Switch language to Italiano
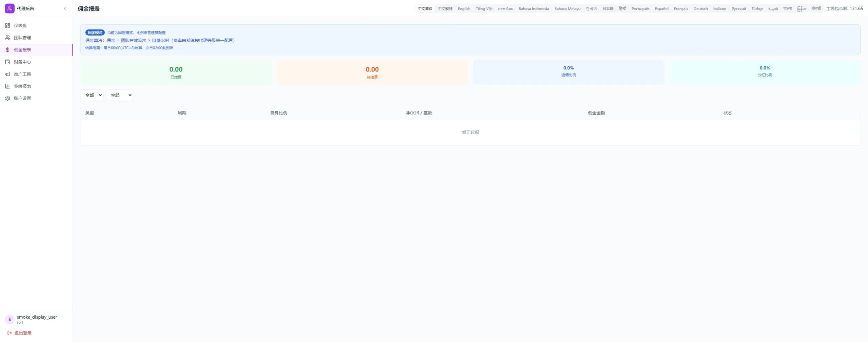868x342 pixels. 719,9
